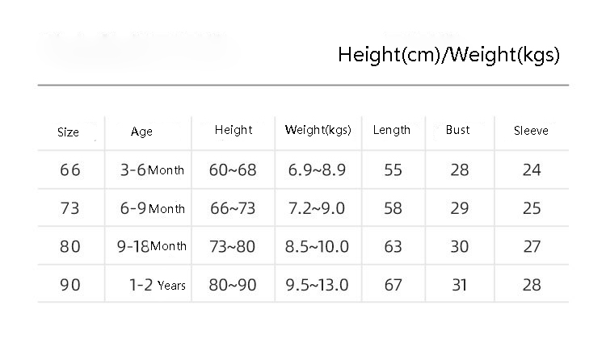Select the 1-2 Years age cell
606x364 pixels.
coord(158,285)
